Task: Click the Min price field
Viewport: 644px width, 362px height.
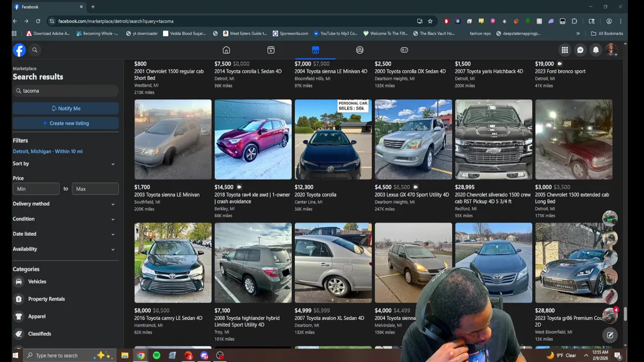Action: [36, 189]
